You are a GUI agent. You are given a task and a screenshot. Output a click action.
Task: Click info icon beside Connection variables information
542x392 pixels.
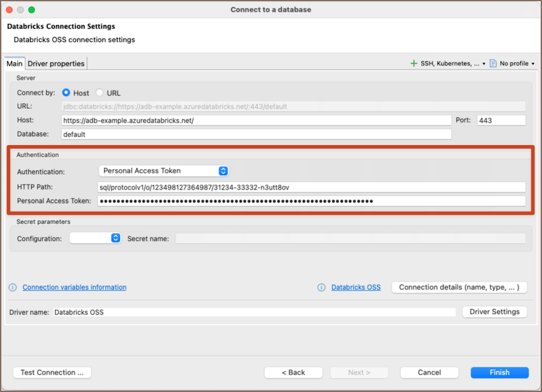tap(13, 288)
